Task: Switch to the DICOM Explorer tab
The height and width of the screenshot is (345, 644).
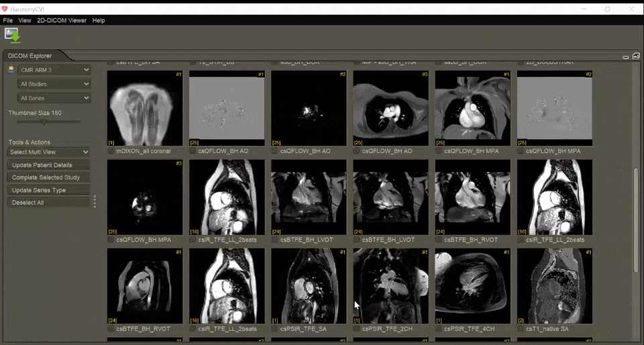Action: point(30,56)
